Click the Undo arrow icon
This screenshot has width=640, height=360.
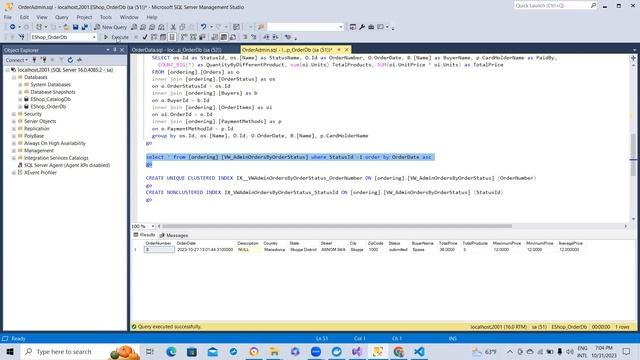click(203, 27)
